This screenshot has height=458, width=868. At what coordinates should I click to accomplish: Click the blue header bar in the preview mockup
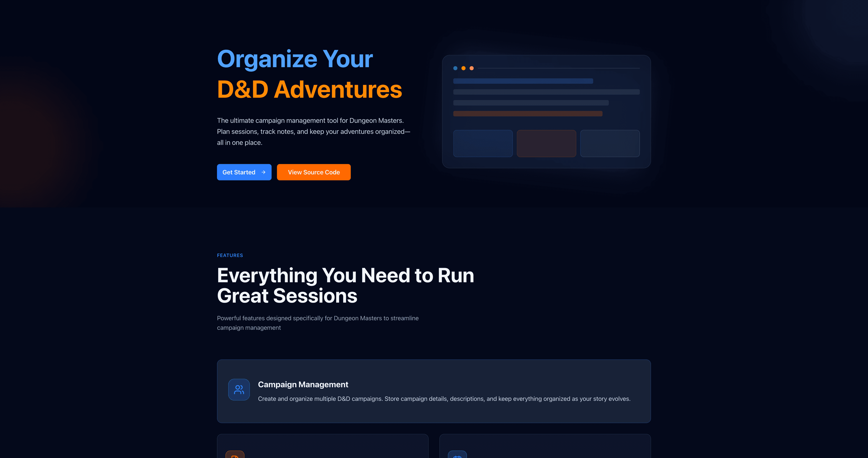tap(523, 81)
